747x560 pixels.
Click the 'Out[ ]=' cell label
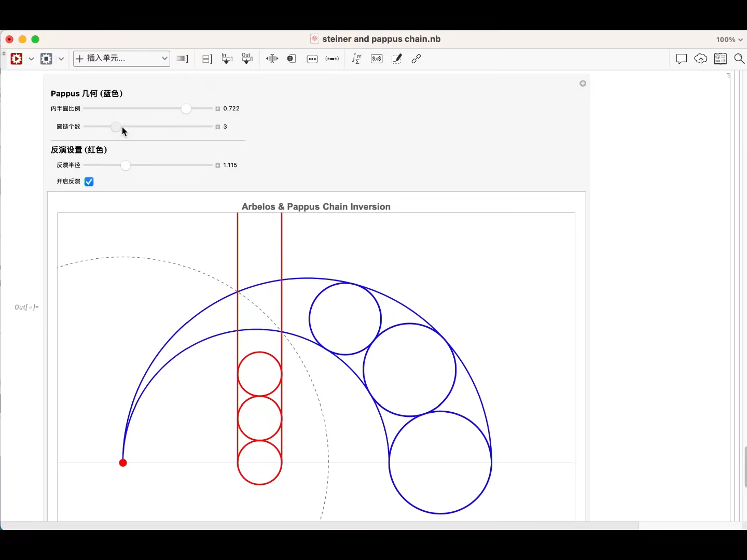tap(26, 307)
